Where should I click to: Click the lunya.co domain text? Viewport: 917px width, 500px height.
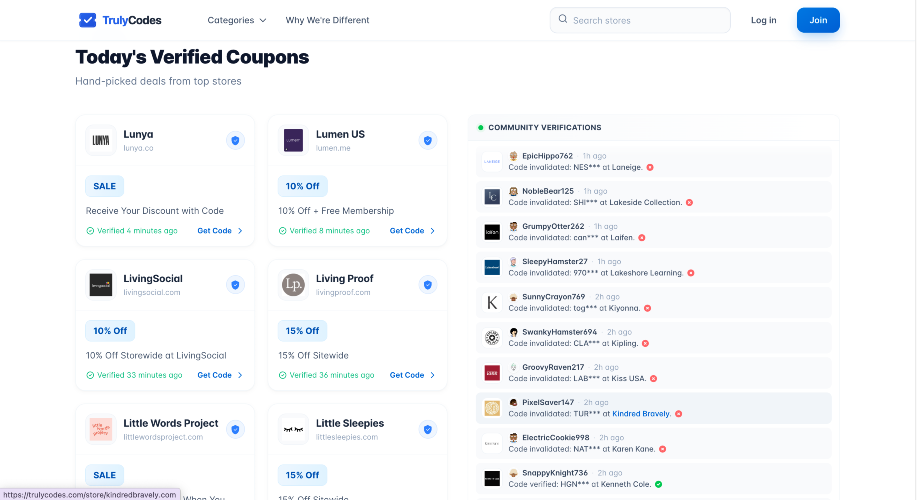tap(138, 149)
